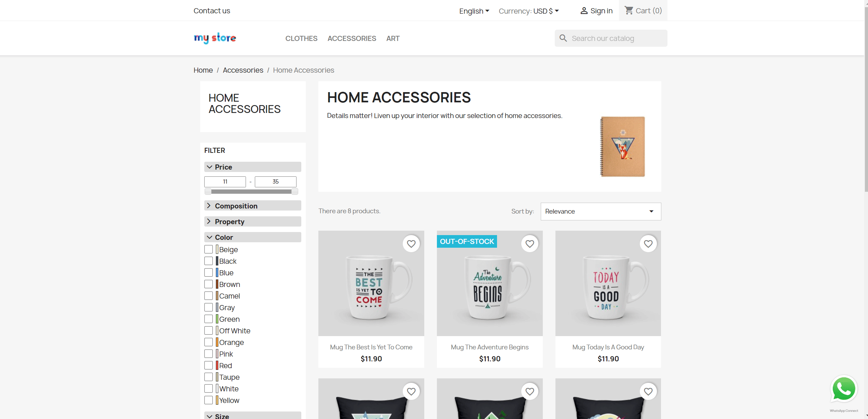
Task: Open the English language dropdown
Action: click(x=474, y=11)
